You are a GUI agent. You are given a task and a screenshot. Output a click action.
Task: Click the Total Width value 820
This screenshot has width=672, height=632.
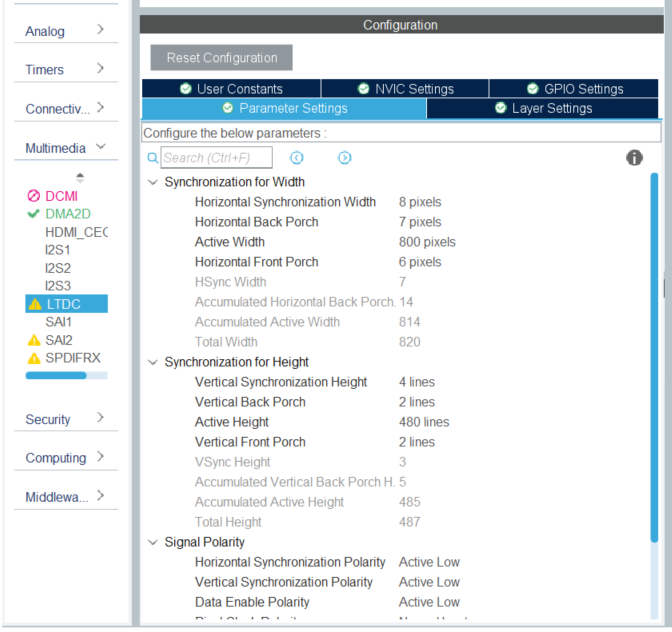410,342
